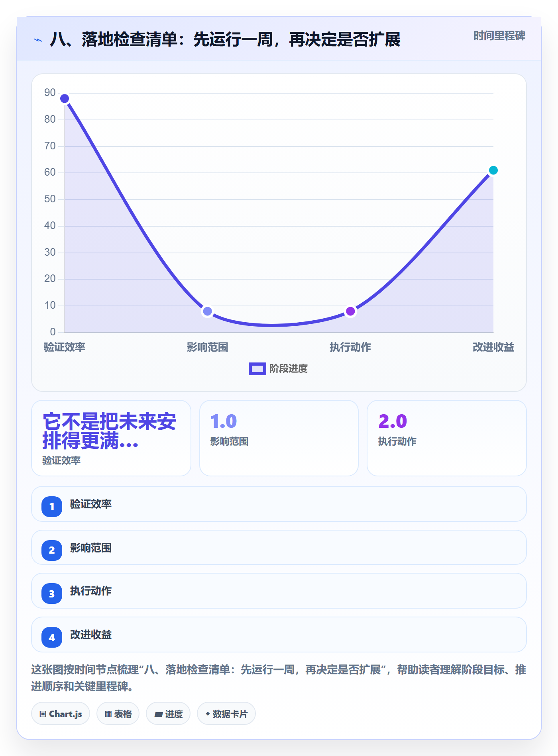Viewport: 558px width, 756px height.
Task: Select the 影响范围 data point on chart
Action: pos(207,311)
